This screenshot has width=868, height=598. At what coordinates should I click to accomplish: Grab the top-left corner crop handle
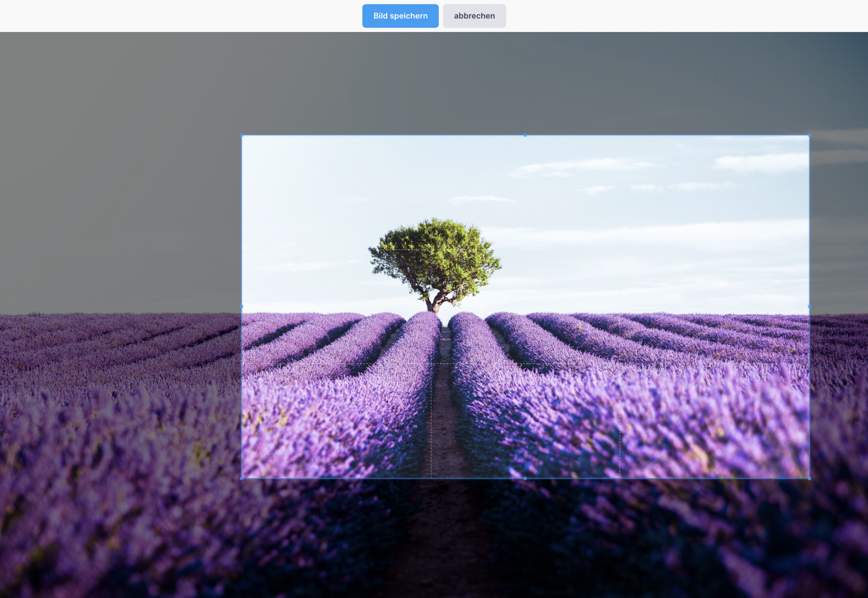point(241,135)
